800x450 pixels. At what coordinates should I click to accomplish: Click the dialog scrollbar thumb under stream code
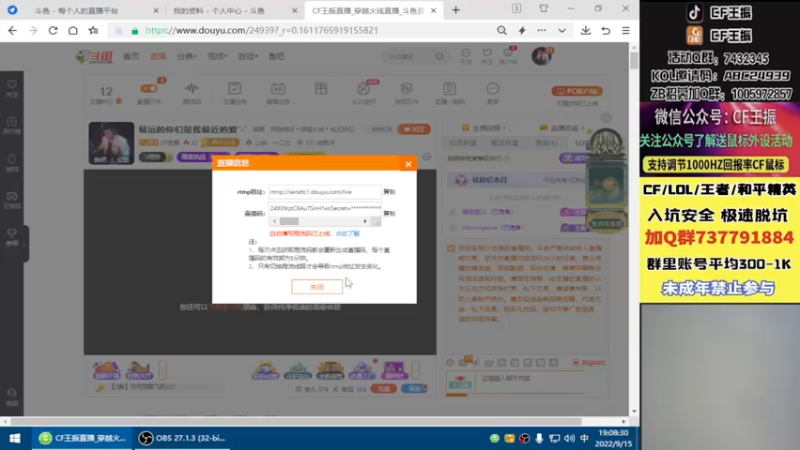(289, 221)
